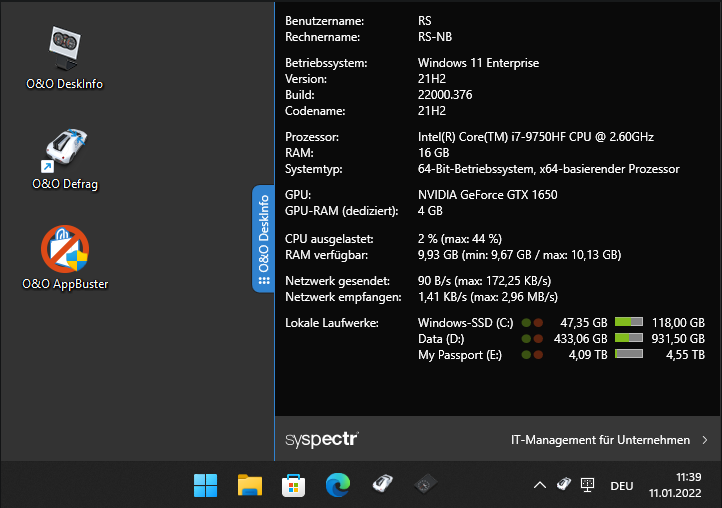Click chevron next to IT-Management für Unternehmen
This screenshot has height=508, width=722.
click(x=705, y=440)
